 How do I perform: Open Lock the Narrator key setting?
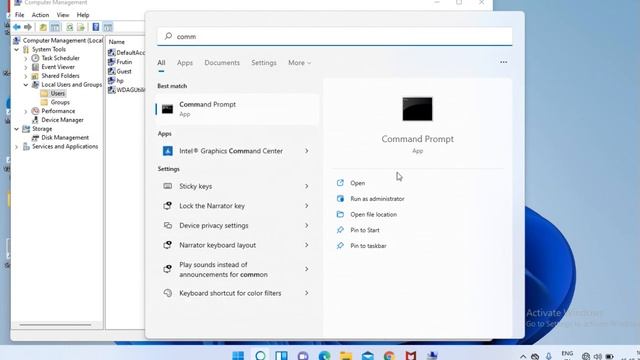coord(237,206)
